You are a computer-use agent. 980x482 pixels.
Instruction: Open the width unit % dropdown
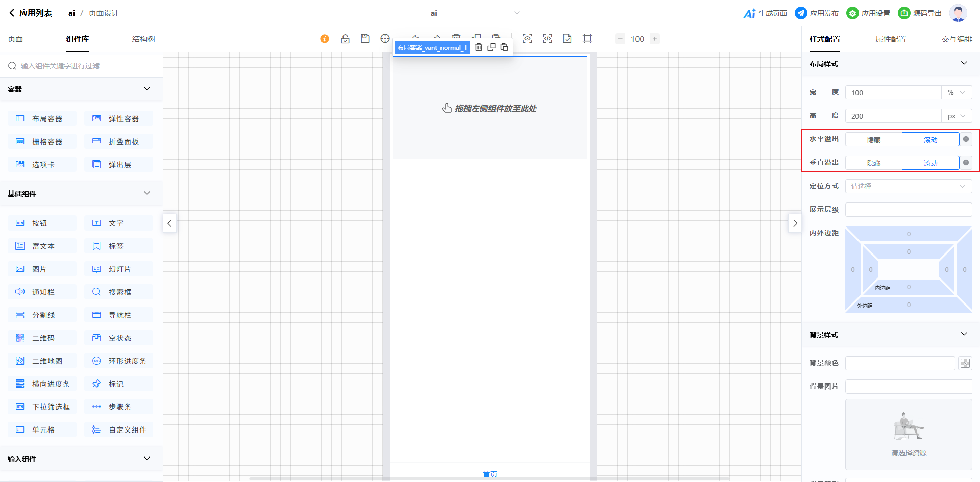pyautogui.click(x=956, y=93)
